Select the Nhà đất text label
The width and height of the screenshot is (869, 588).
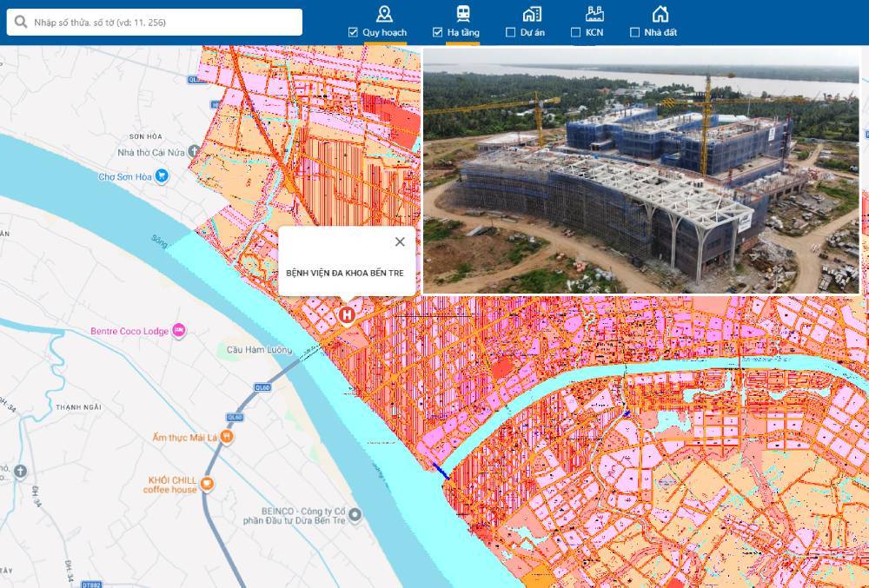[660, 32]
